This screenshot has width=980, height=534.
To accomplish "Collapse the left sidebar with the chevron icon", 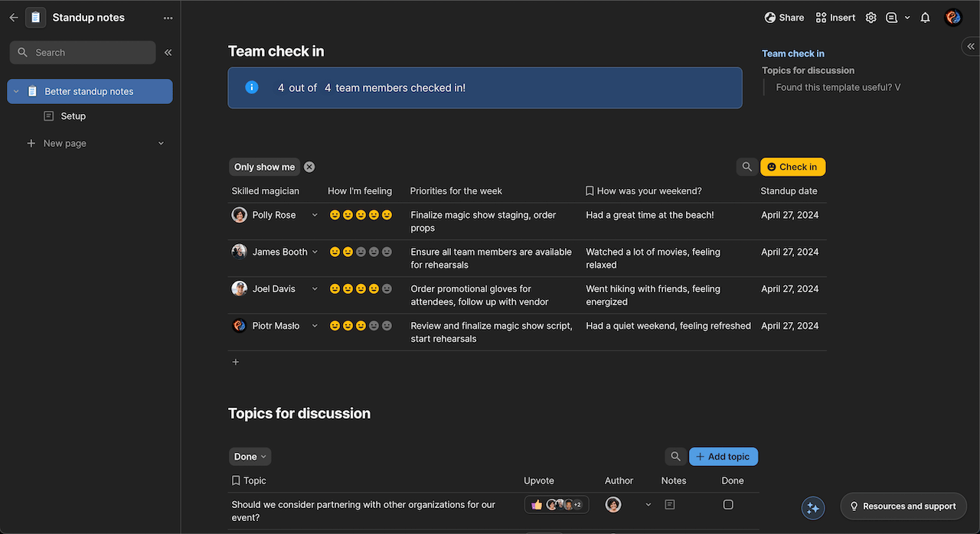I will point(168,52).
